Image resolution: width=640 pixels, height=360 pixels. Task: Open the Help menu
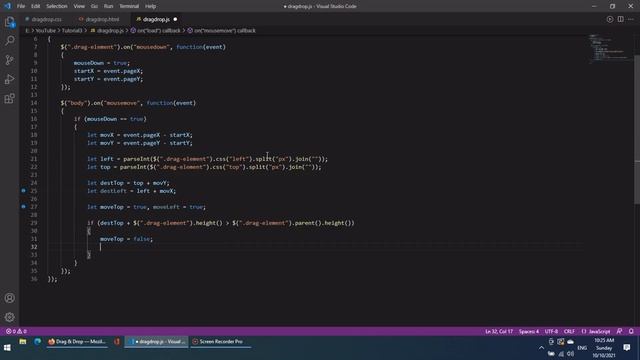(x=150, y=6)
